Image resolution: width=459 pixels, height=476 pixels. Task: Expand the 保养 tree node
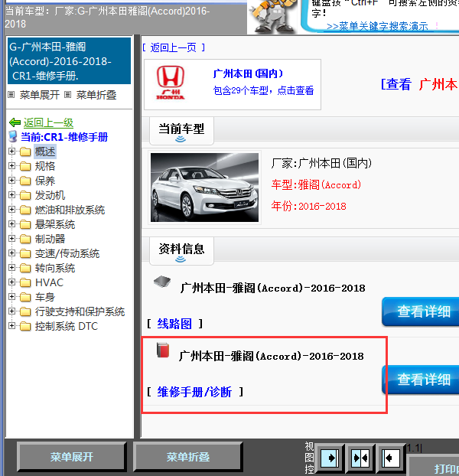tap(11, 181)
